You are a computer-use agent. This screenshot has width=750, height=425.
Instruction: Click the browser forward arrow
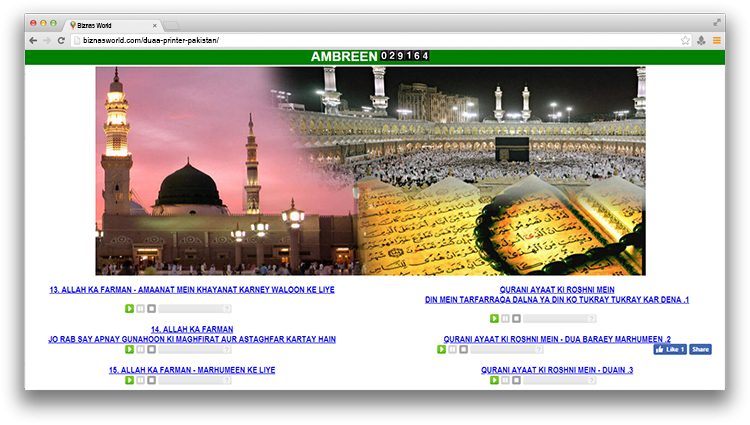(x=47, y=40)
